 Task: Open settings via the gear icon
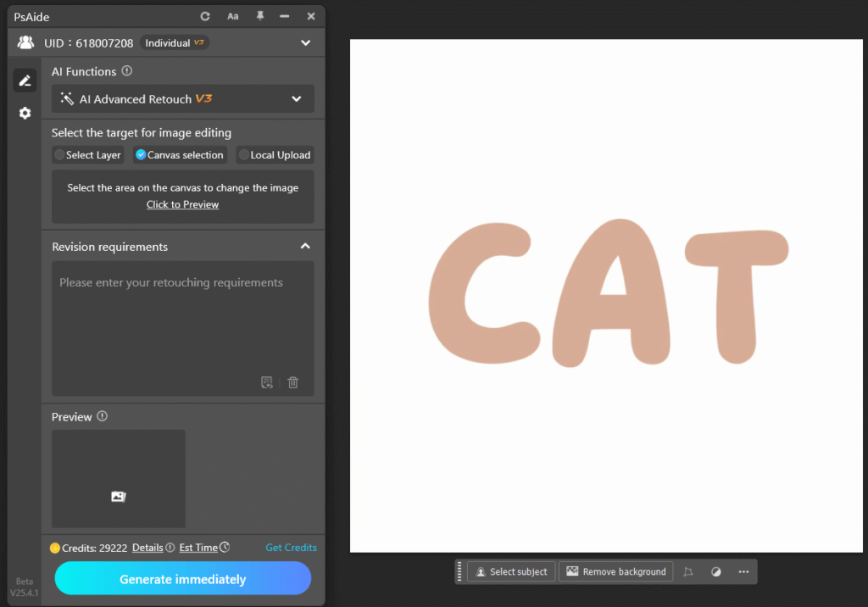(x=25, y=113)
